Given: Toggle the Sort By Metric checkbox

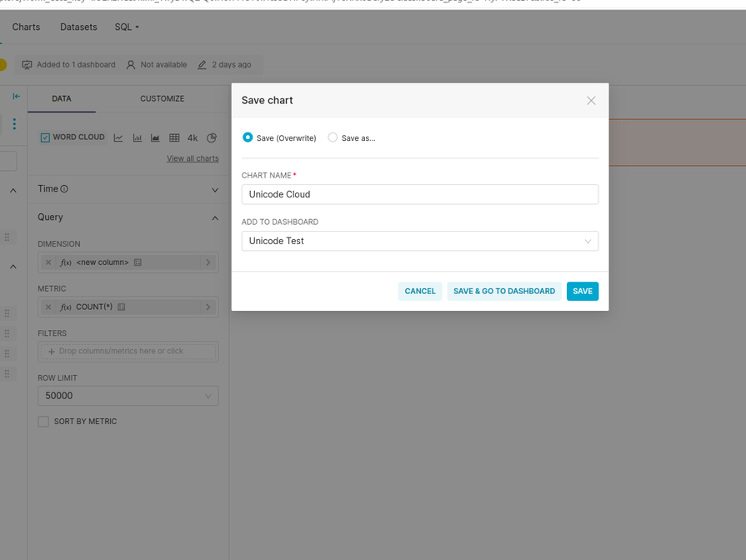Looking at the screenshot, I should click(43, 422).
